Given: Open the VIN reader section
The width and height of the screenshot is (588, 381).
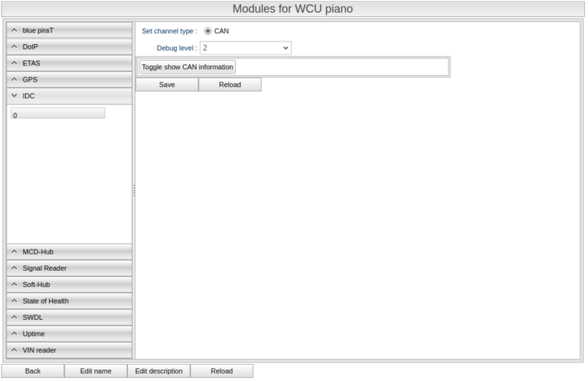Looking at the screenshot, I should coord(69,350).
